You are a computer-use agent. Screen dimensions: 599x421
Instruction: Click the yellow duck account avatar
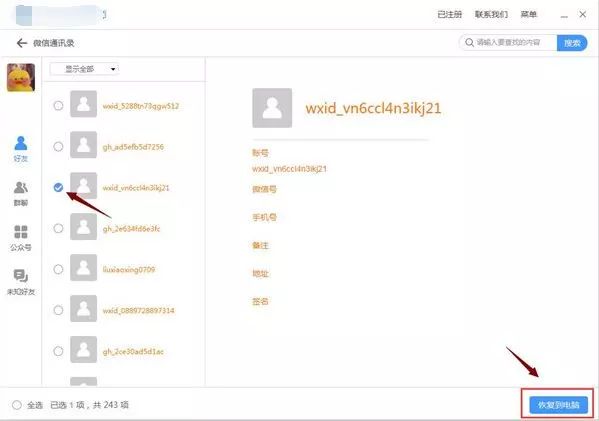(x=21, y=78)
